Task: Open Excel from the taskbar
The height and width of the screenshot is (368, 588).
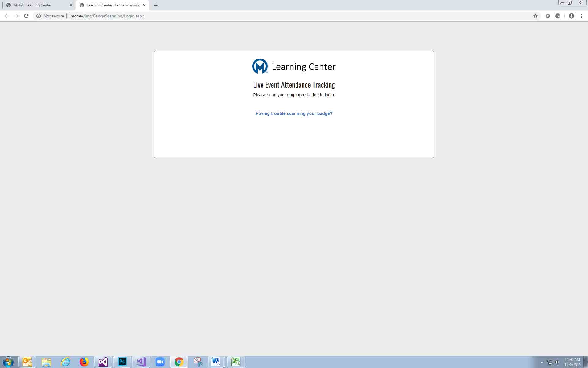Action: pyautogui.click(x=236, y=362)
